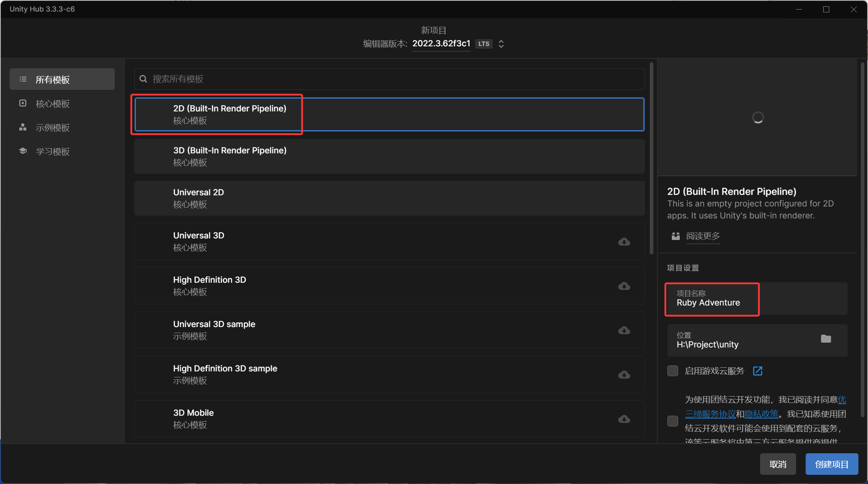Viewport: 868px width, 484px height.
Task: Click the search magnifier icon
Action: 143,79
